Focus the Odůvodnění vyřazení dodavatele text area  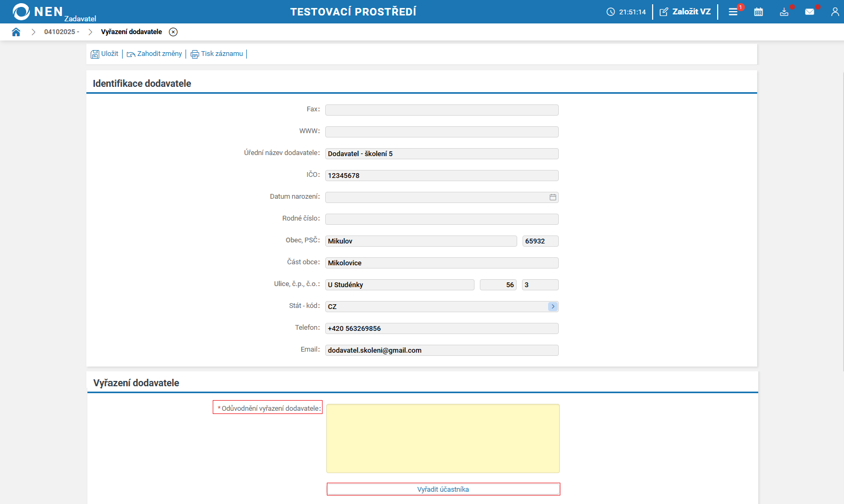(443, 438)
